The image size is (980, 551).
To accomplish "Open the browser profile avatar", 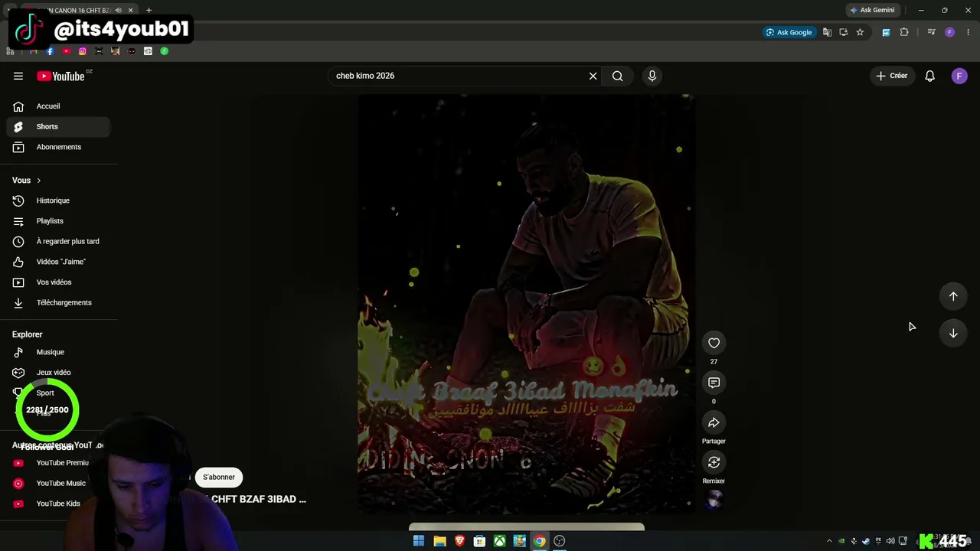I will pyautogui.click(x=949, y=32).
